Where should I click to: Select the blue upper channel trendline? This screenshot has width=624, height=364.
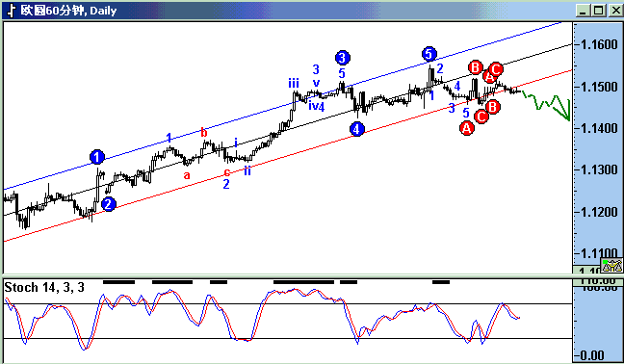(283, 105)
